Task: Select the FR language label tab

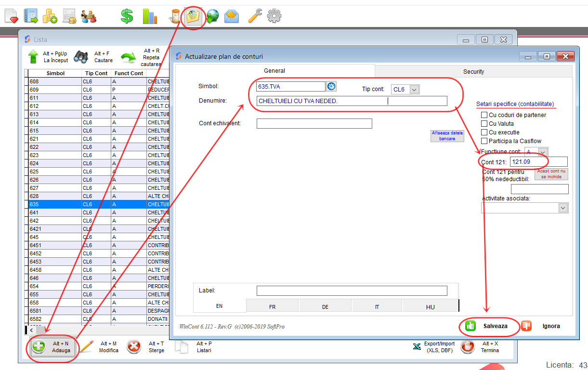Action: [272, 307]
